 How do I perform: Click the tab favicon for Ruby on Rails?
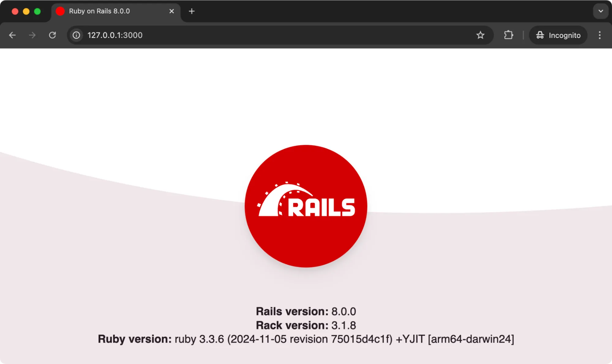coord(60,11)
